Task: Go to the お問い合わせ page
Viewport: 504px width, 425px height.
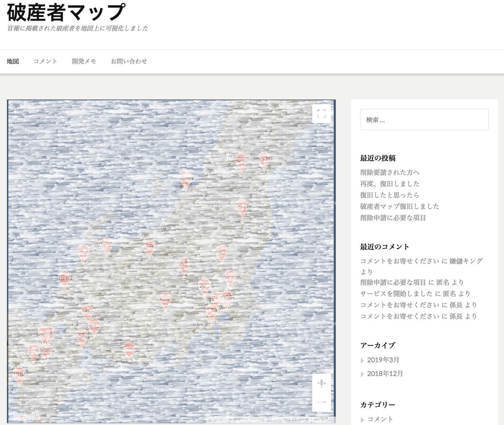Action: tap(129, 61)
